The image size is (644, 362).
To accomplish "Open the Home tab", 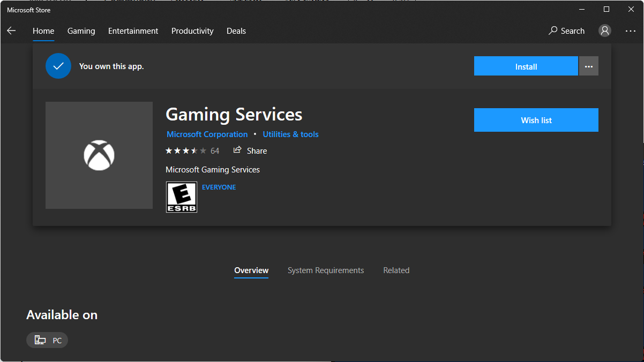I will pos(43,31).
